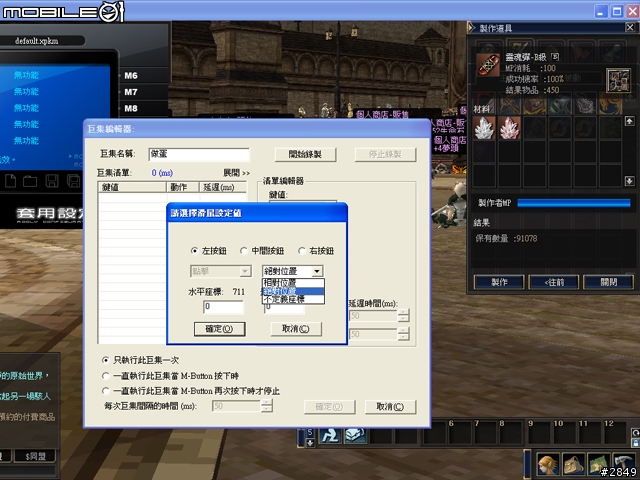Click the <往前 previous button
Screen dimensions: 640x480
click(x=554, y=282)
